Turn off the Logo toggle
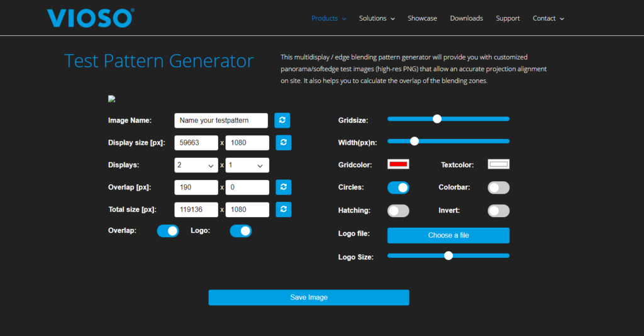This screenshot has height=336, width=644. (x=240, y=231)
